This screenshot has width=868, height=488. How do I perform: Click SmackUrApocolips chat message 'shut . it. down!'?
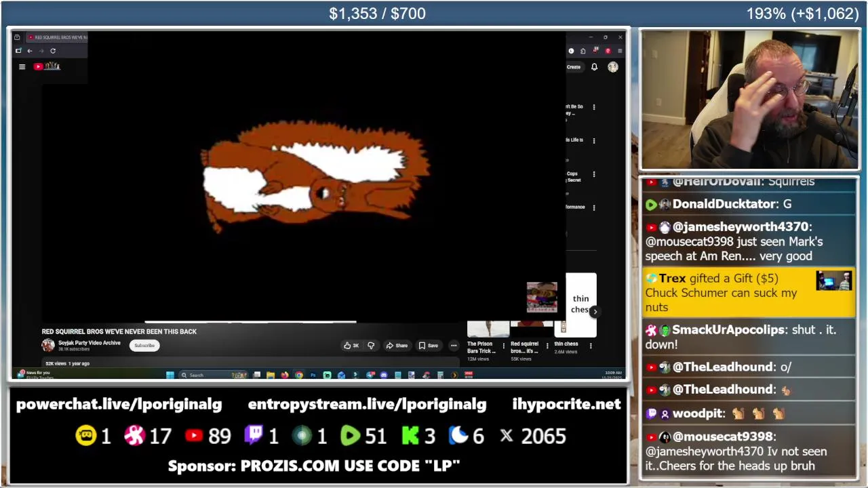click(x=749, y=337)
